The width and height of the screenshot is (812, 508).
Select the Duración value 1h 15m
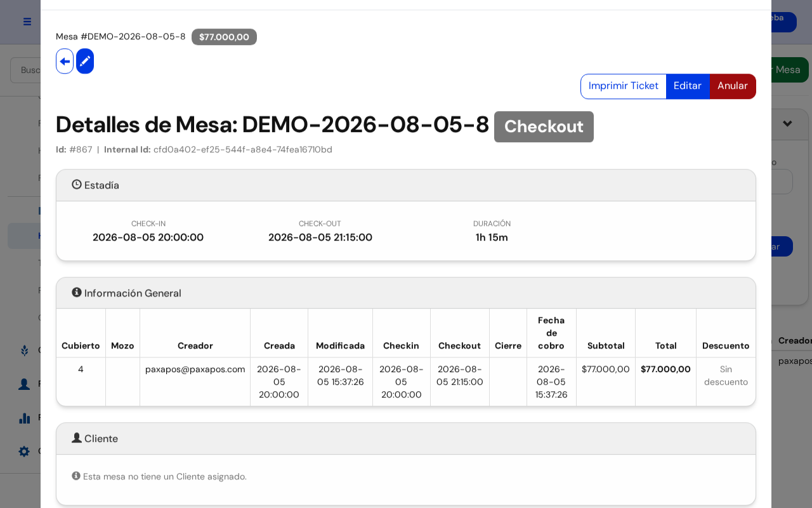[x=492, y=237]
